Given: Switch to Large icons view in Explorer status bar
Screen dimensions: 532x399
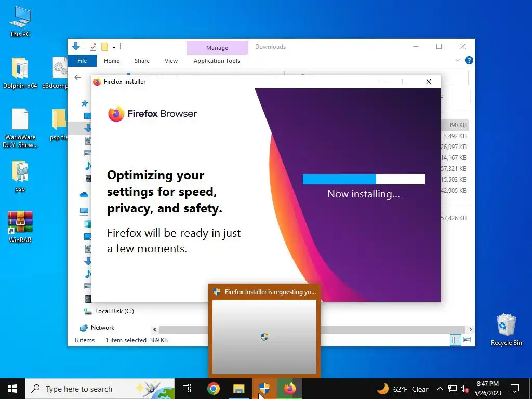Looking at the screenshot, I should 467,340.
